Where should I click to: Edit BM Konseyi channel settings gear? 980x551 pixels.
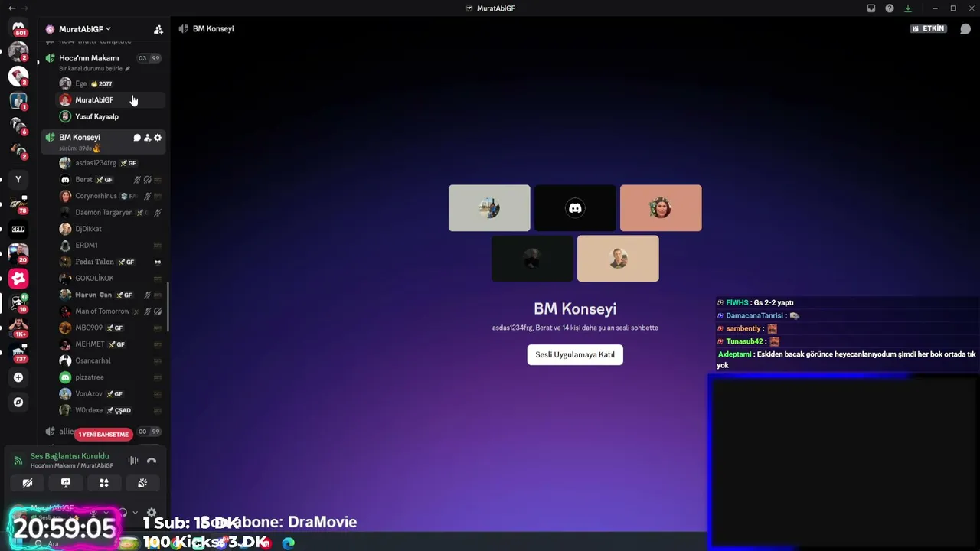(158, 138)
